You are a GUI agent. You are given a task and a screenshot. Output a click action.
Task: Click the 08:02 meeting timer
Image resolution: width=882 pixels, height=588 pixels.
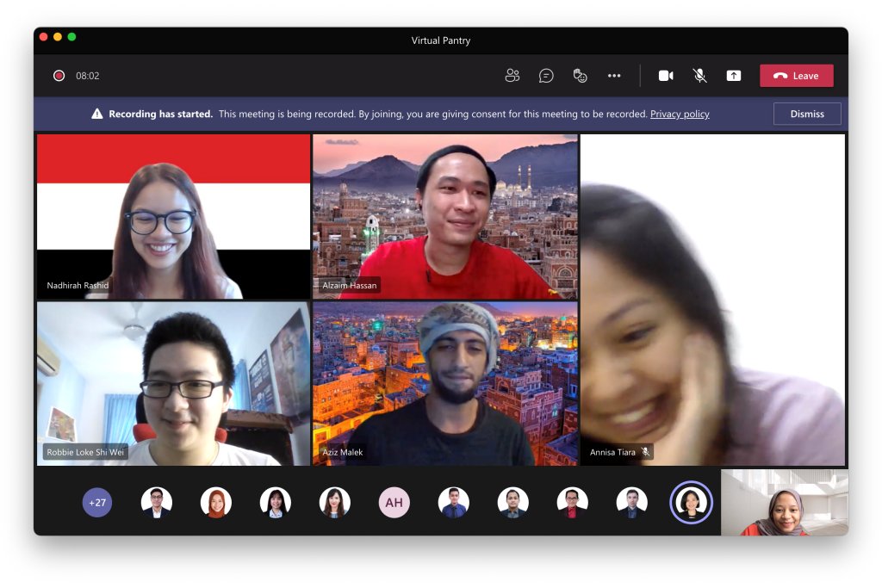[88, 75]
